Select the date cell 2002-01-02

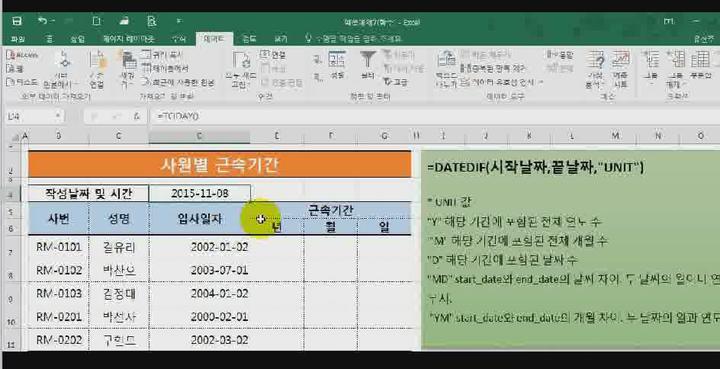[200, 247]
